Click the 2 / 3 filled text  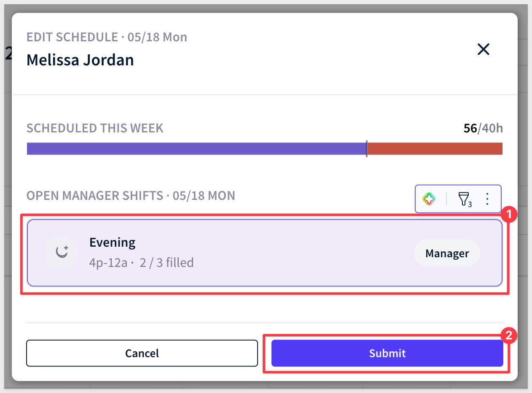click(x=166, y=263)
